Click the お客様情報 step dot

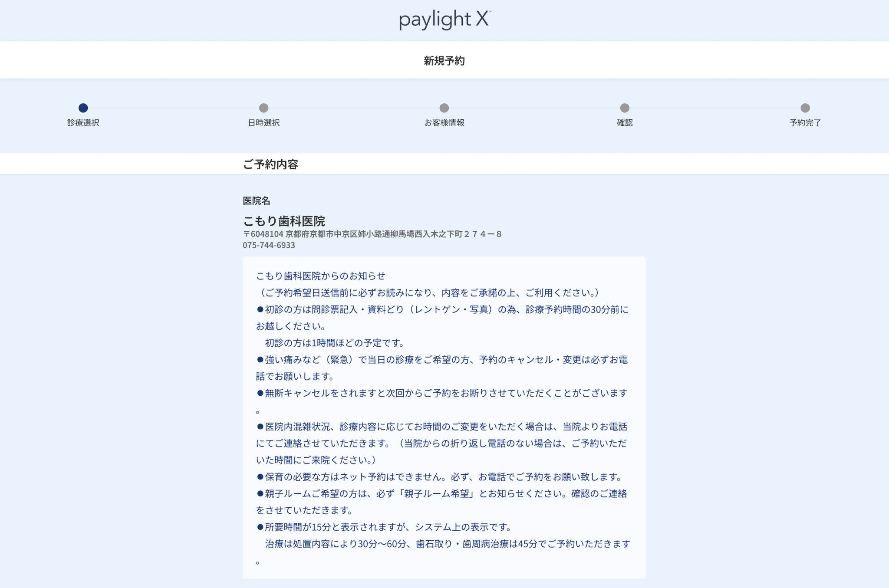(x=444, y=108)
